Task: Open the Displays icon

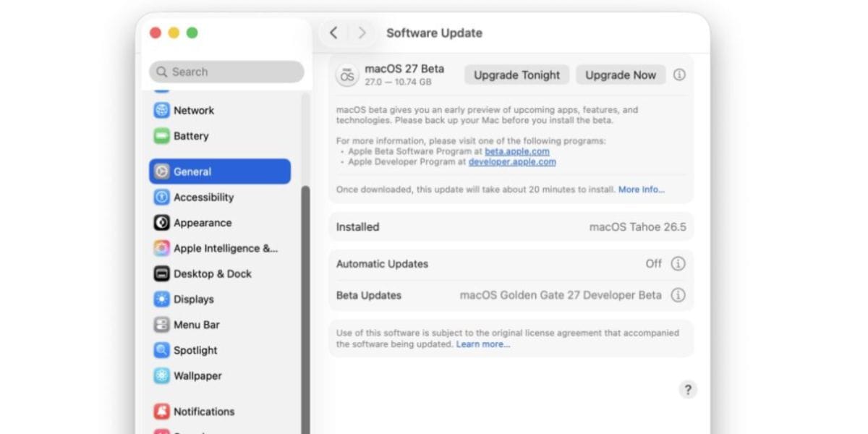Action: [161, 299]
